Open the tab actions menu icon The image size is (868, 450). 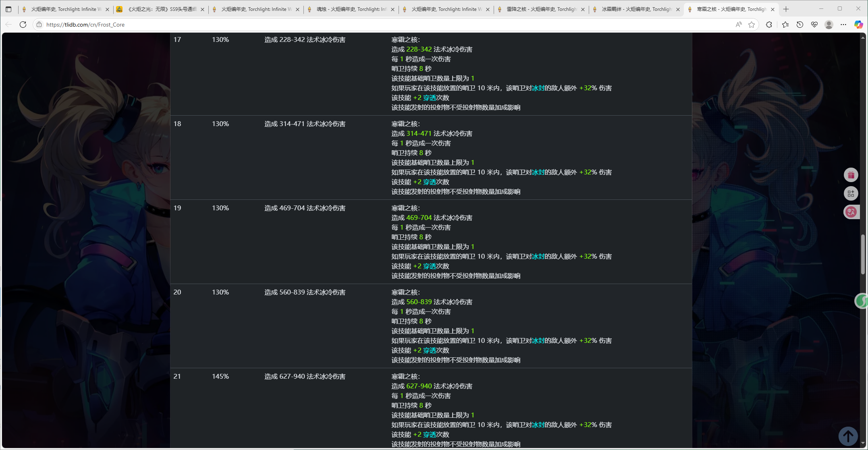(x=8, y=9)
